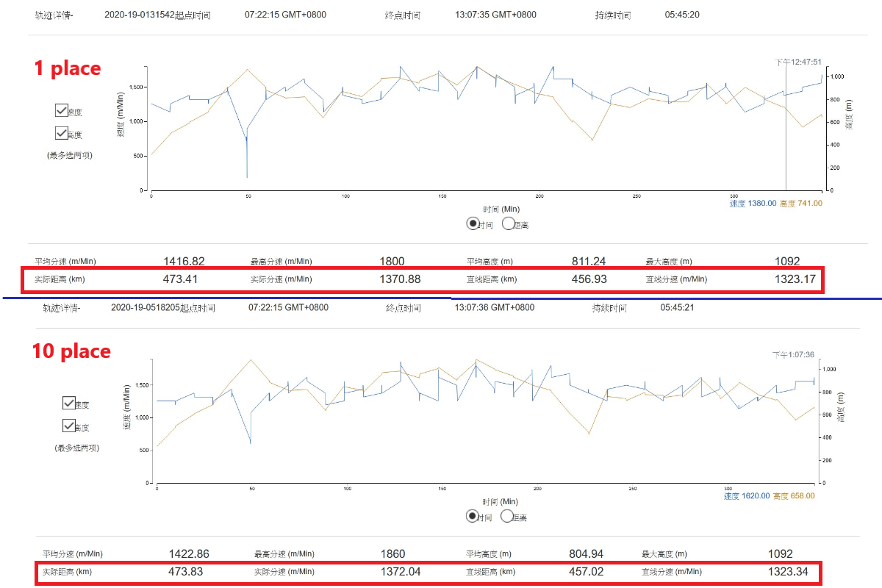The height and width of the screenshot is (588, 882).
Task: Click the duration value 05:45:20
Action: tap(681, 15)
